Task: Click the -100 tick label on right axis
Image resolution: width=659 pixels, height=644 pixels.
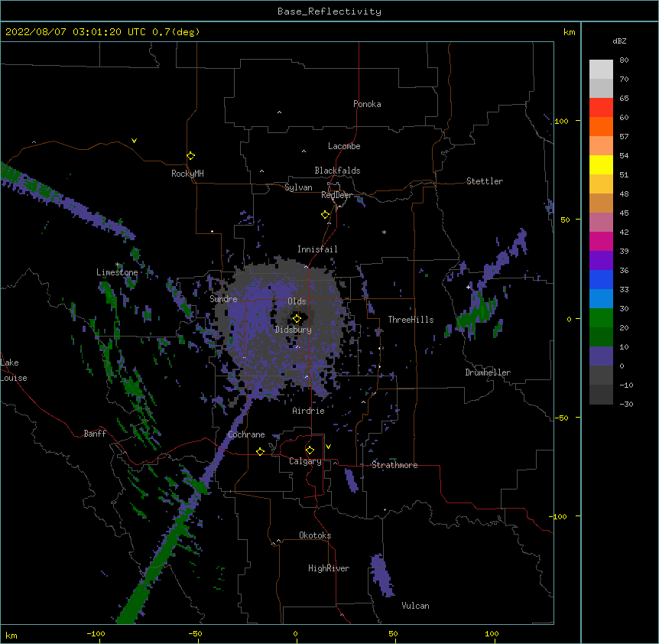Action: [x=559, y=516]
